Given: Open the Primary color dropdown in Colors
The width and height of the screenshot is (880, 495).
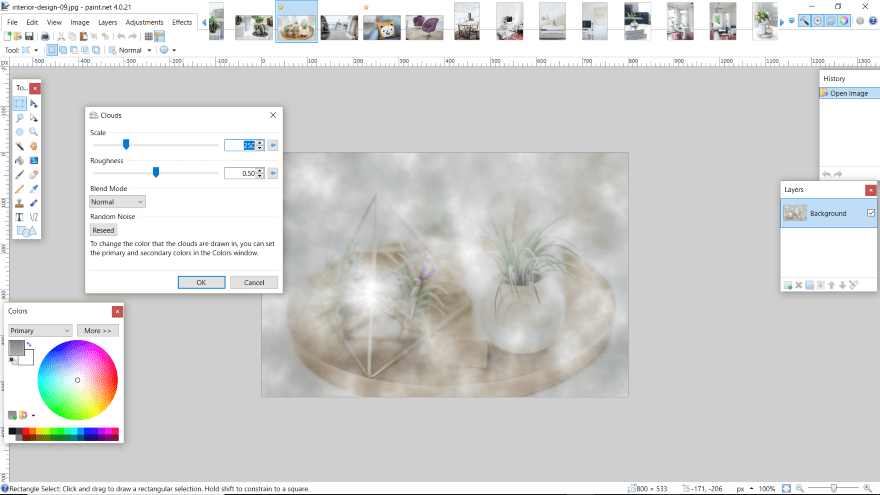Looking at the screenshot, I should pos(40,331).
